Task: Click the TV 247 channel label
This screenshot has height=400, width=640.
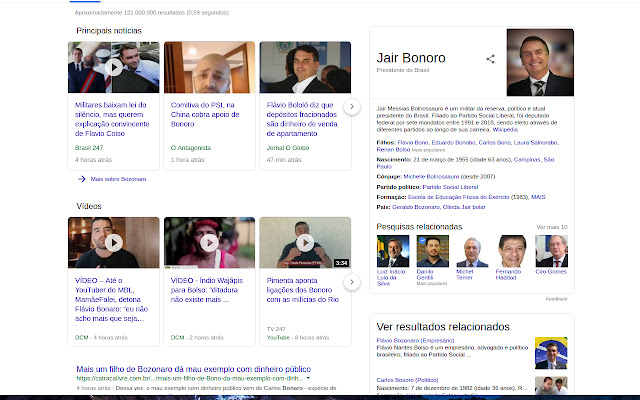Action: tap(276, 329)
